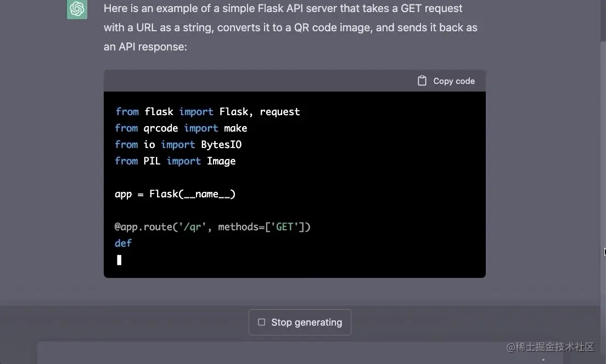Click the 'GET' string in methods list
This screenshot has width=606, height=364.
tap(284, 227)
